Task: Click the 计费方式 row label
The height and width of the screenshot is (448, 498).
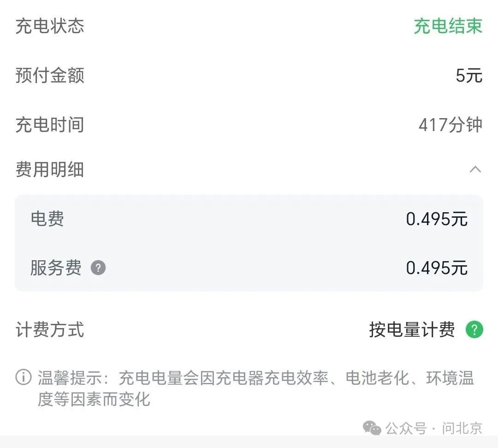Action: pos(50,329)
